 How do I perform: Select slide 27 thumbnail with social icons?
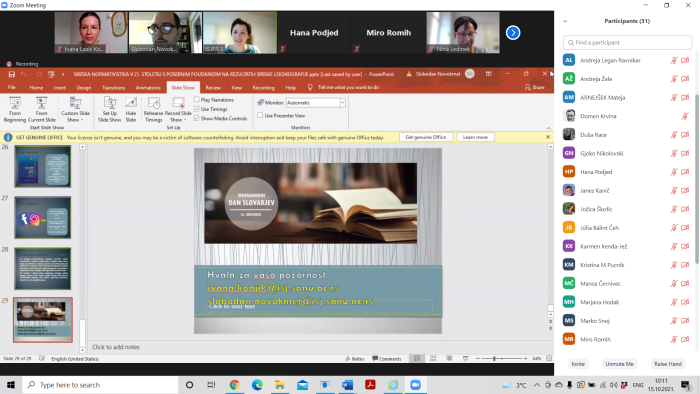43,217
